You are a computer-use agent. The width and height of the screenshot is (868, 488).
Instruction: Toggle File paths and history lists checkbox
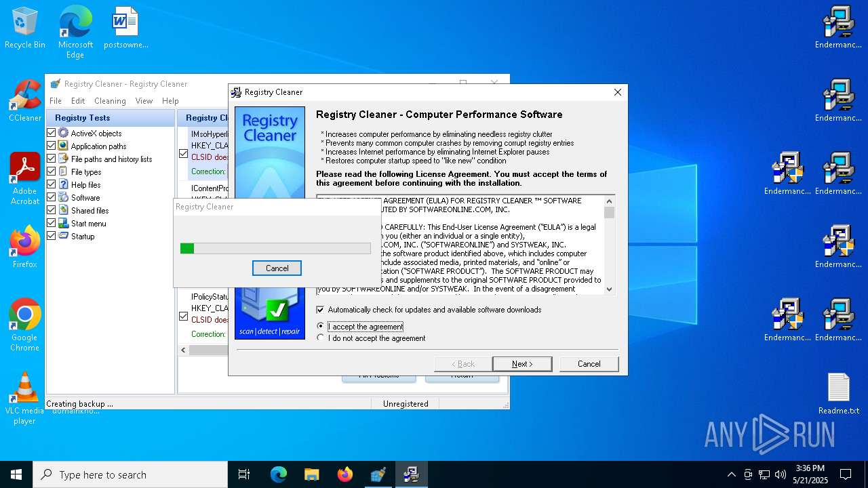(x=51, y=159)
